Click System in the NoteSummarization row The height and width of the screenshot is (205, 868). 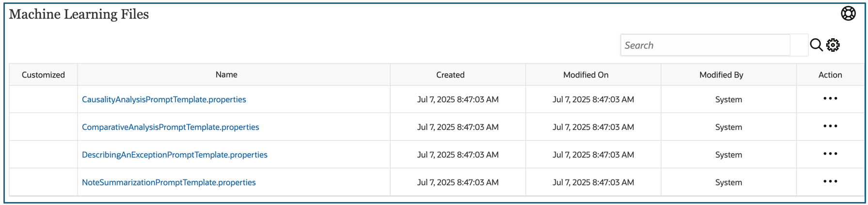728,182
